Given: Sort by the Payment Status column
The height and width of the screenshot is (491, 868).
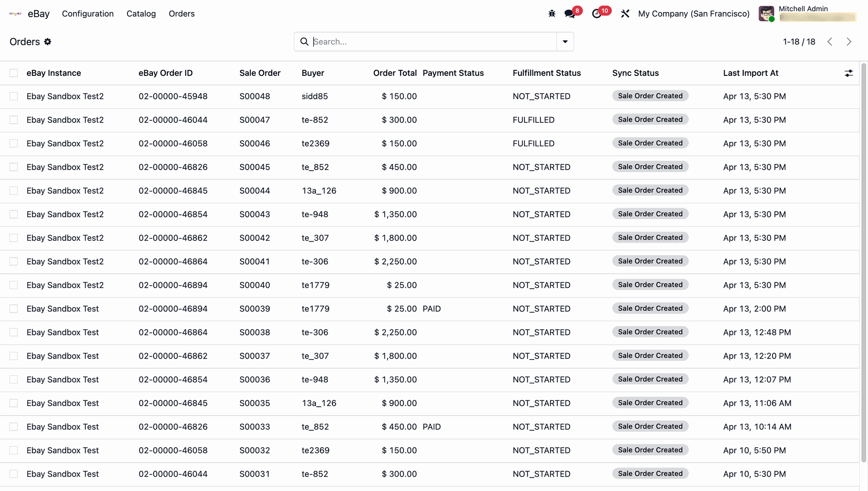Looking at the screenshot, I should 453,73.
